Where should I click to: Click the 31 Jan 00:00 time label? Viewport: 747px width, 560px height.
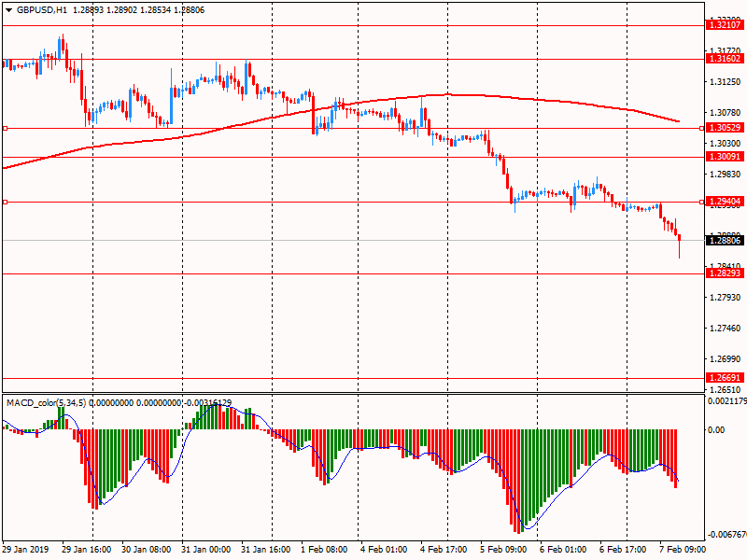click(x=205, y=550)
